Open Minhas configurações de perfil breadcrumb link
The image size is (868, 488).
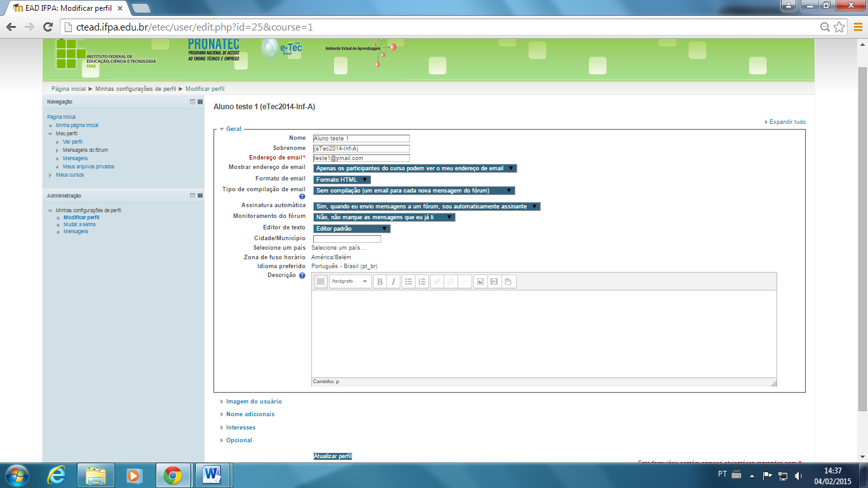coord(135,89)
